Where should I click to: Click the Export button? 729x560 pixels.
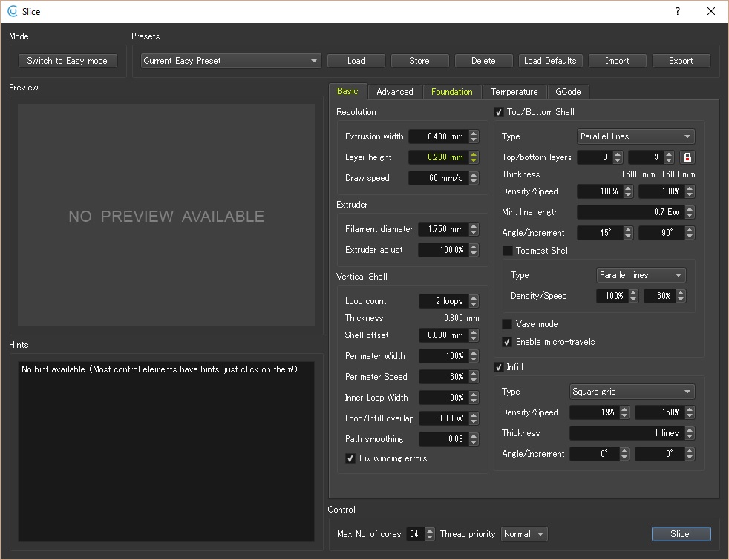(x=681, y=61)
